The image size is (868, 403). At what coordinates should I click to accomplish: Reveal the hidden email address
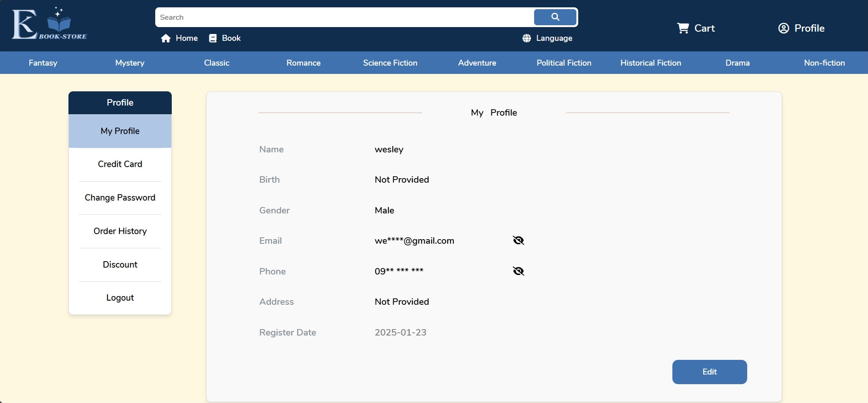coord(519,241)
